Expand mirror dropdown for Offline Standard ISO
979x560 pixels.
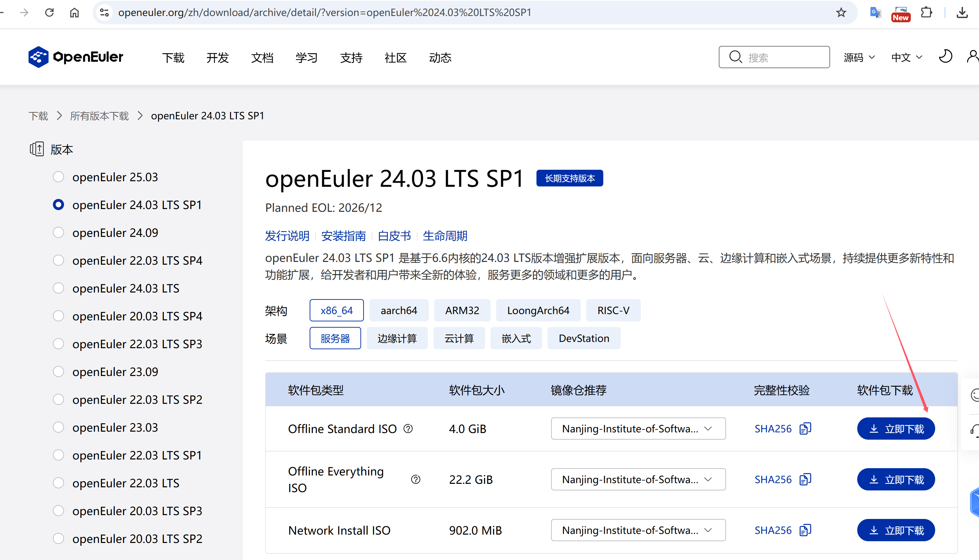coord(638,429)
